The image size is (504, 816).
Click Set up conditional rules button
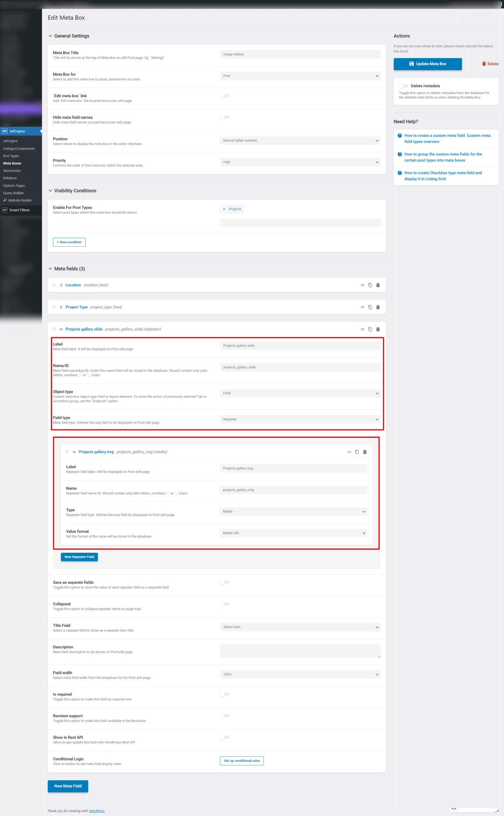click(x=242, y=761)
